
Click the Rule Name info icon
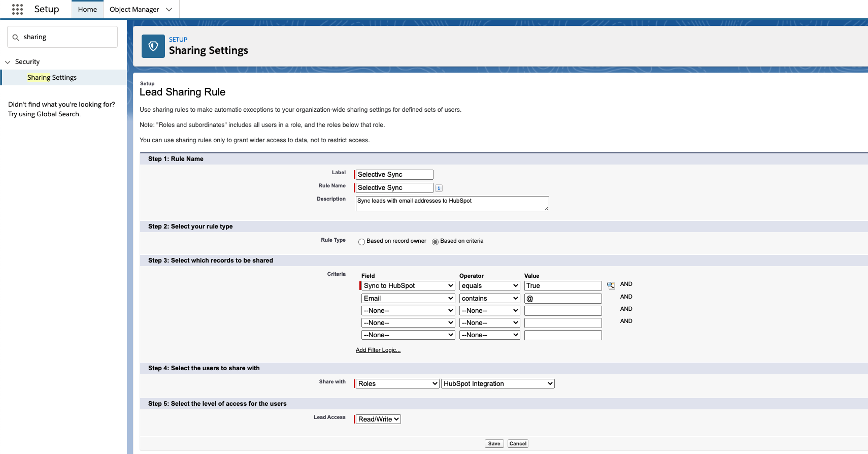tap(439, 188)
